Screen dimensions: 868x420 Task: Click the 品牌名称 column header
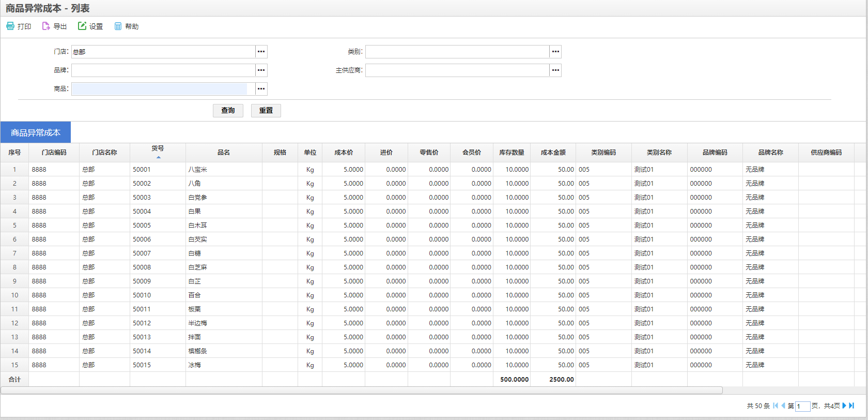click(x=771, y=153)
